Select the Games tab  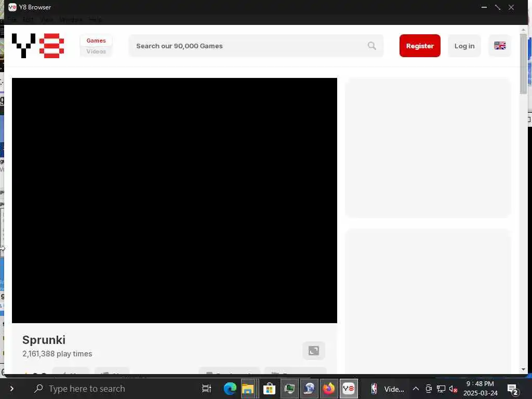coord(96,41)
